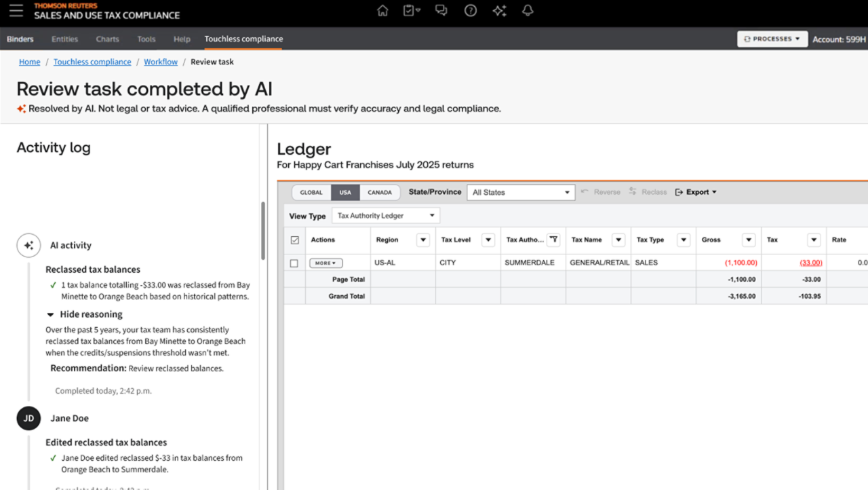Open the Entities menu

click(64, 39)
